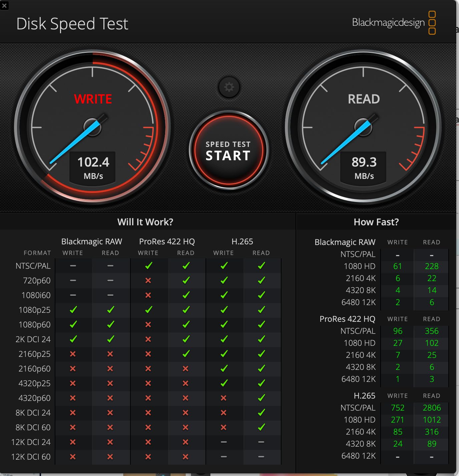Click H.265 write checkmark for 2160p60
Viewport: 459px width, 476px height.
point(224,369)
